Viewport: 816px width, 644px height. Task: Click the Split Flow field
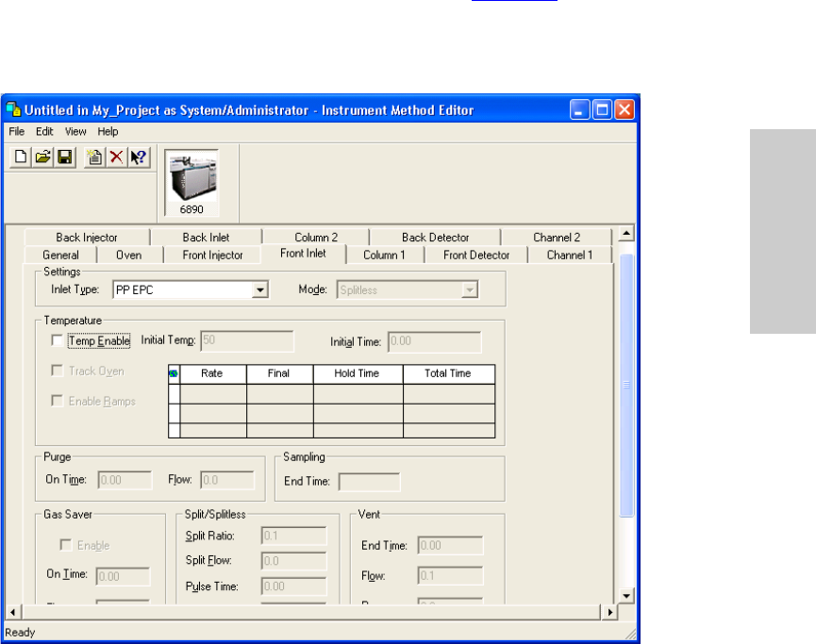[x=294, y=561]
